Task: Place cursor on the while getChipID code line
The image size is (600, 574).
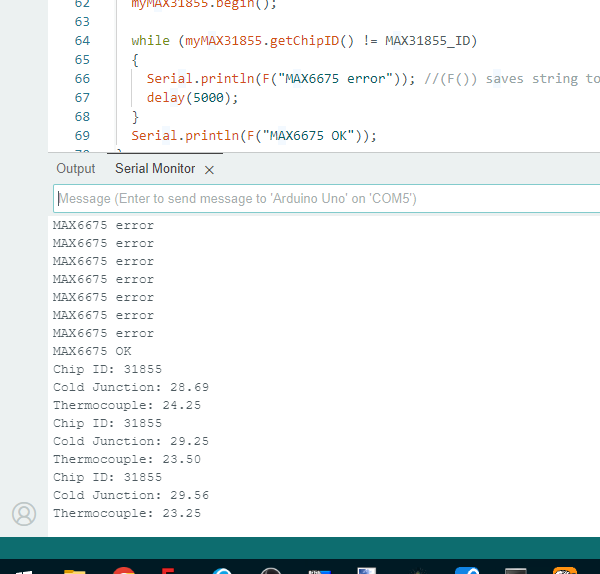Action: 304,41
